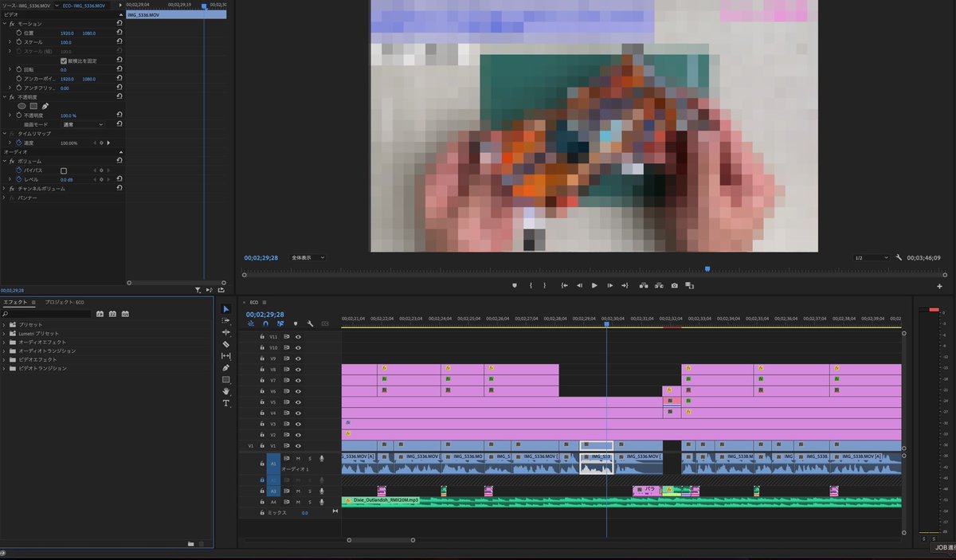This screenshot has height=560, width=956.
Task: Open ECO sequence panel menu
Action: point(264,302)
